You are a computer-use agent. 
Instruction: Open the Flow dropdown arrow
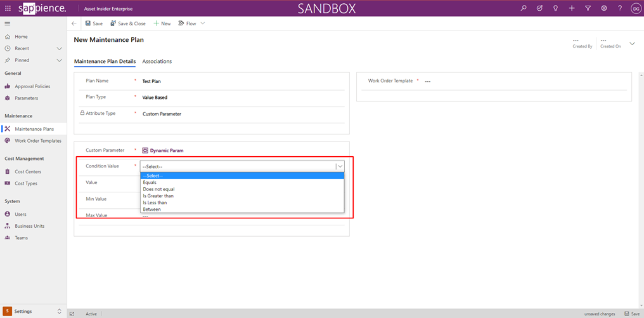(203, 23)
